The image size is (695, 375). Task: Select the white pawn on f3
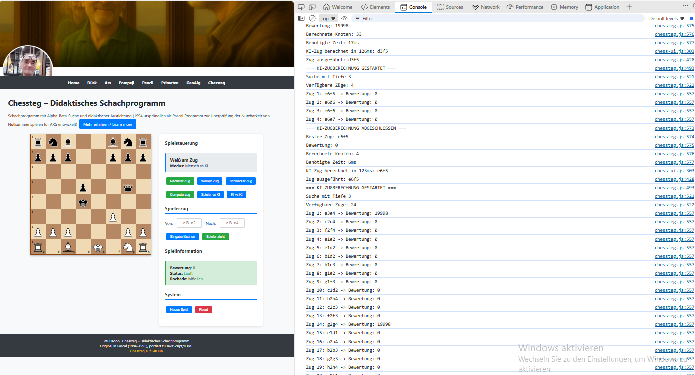[113, 217]
